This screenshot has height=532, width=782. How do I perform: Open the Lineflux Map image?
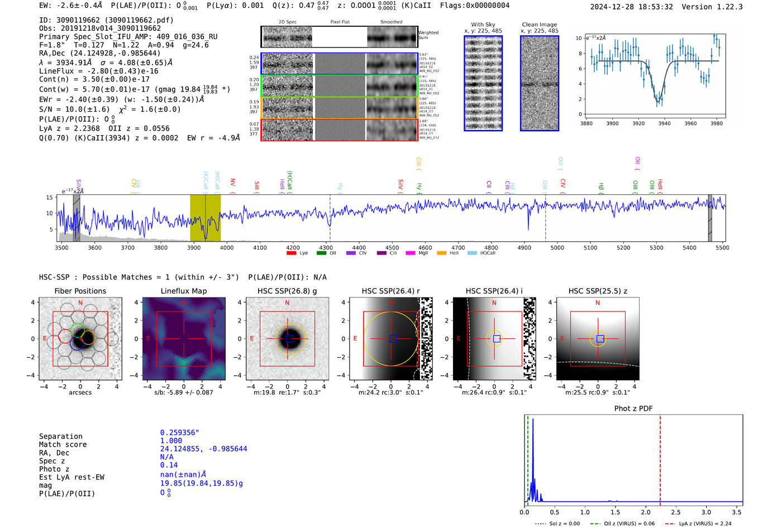(x=184, y=339)
